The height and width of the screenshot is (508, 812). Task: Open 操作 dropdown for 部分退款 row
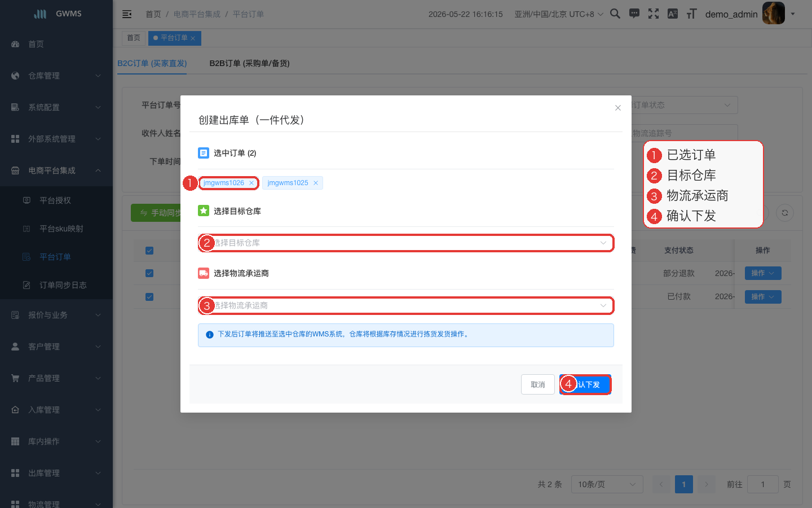763,273
